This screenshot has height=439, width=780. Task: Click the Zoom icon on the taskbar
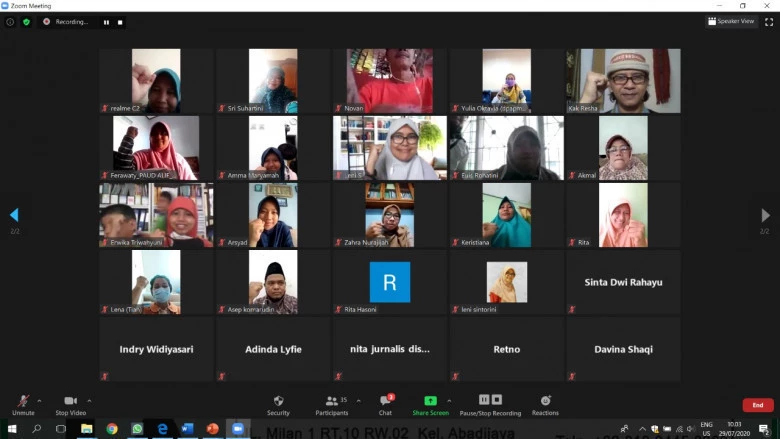click(238, 429)
